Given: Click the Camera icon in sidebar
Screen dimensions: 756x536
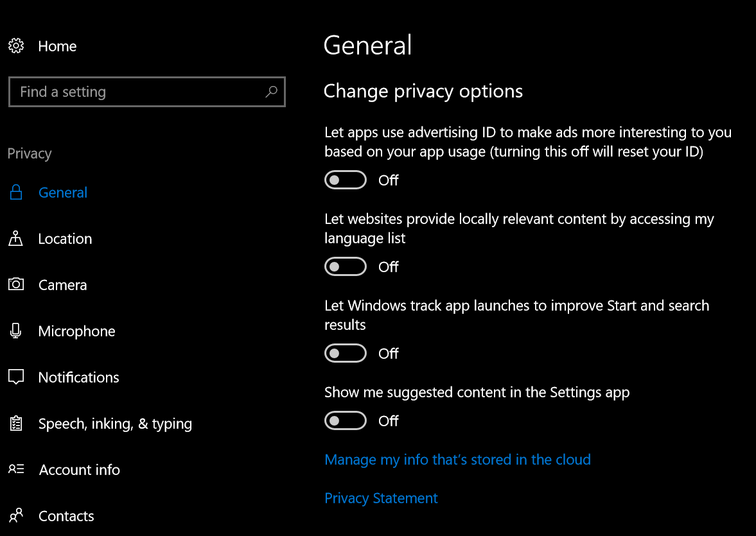Looking at the screenshot, I should (16, 284).
